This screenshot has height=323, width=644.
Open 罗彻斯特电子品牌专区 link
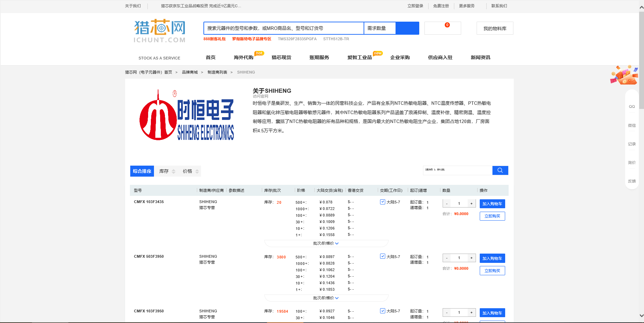pos(252,39)
